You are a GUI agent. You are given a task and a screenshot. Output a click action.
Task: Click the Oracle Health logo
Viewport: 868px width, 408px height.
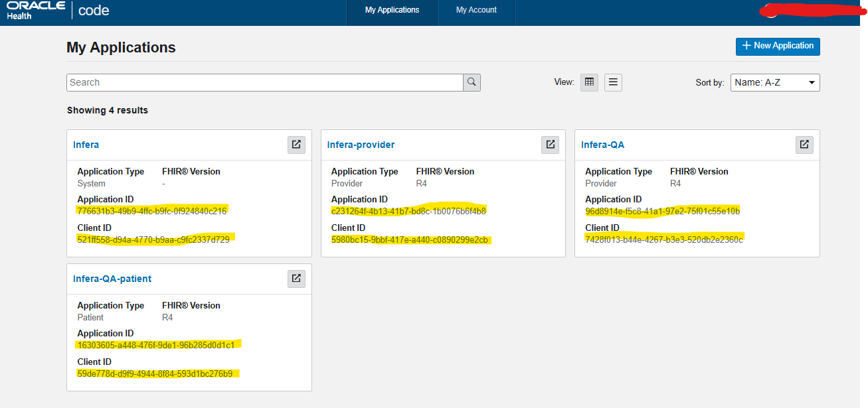(x=36, y=11)
